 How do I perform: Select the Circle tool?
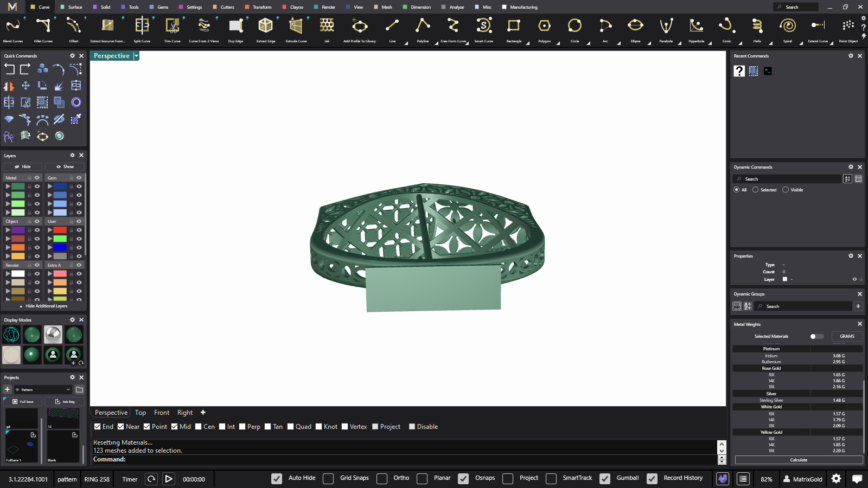pyautogui.click(x=575, y=29)
